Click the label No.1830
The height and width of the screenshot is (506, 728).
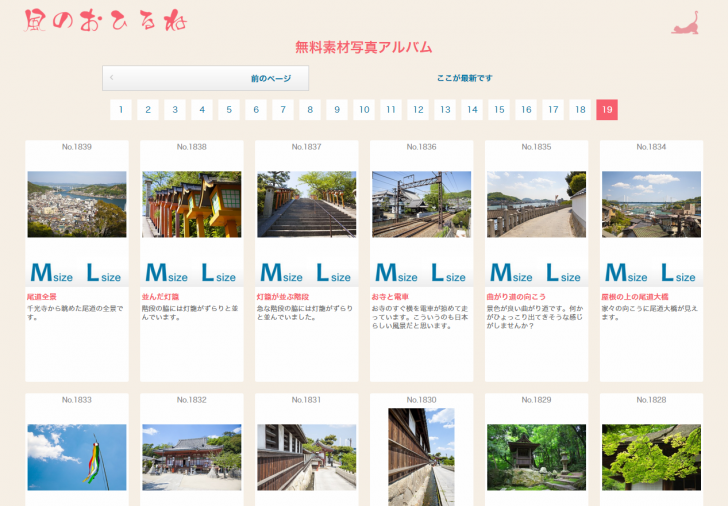(422, 400)
